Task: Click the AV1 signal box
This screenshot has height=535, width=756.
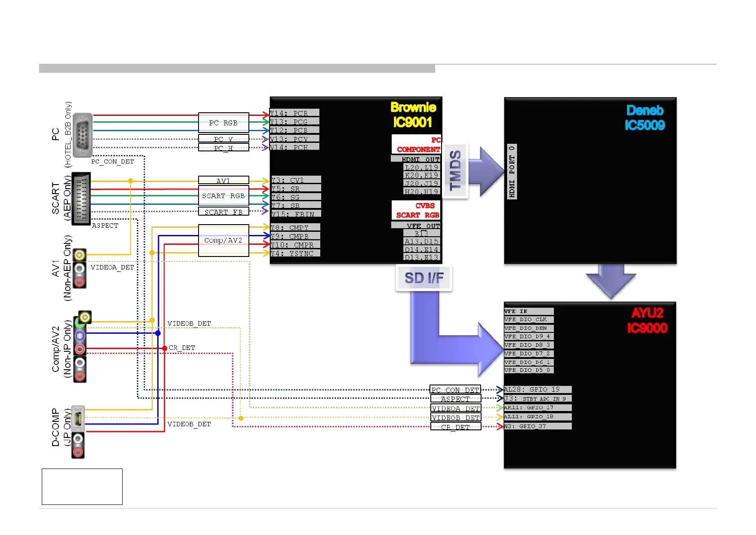Action: (x=223, y=181)
